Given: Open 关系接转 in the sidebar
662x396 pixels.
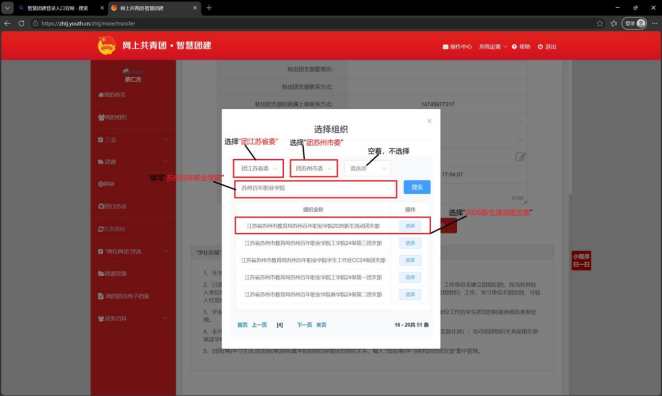Looking at the screenshot, I should [x=111, y=229].
